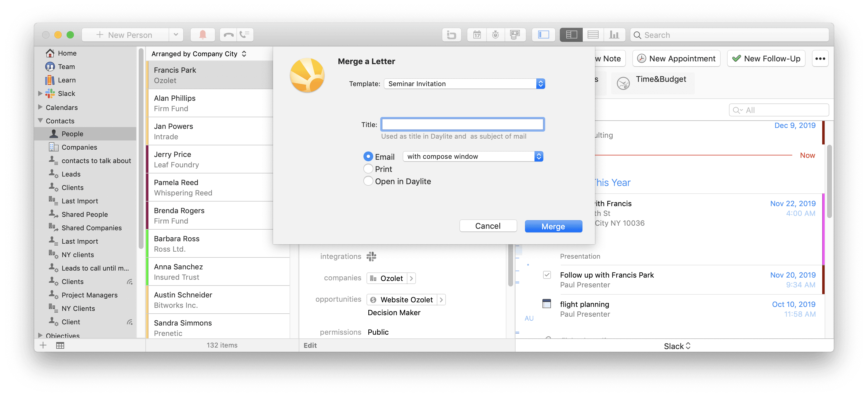Open the calendar 17 toolbar icon
The image size is (868, 397).
pyautogui.click(x=477, y=35)
